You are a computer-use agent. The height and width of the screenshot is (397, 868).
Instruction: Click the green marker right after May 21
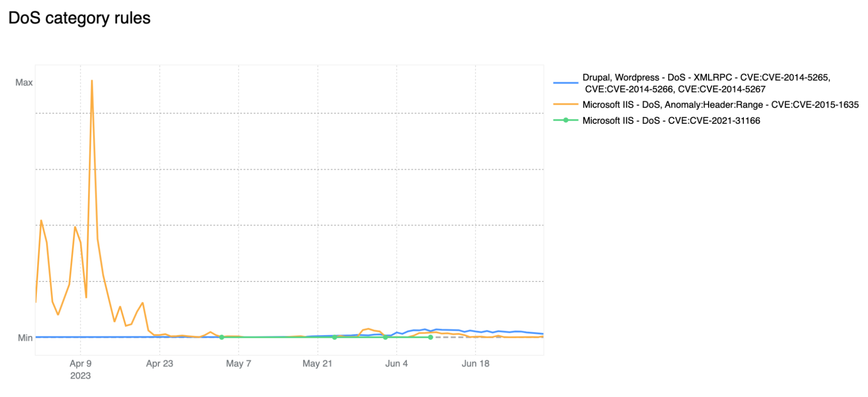coord(334,337)
